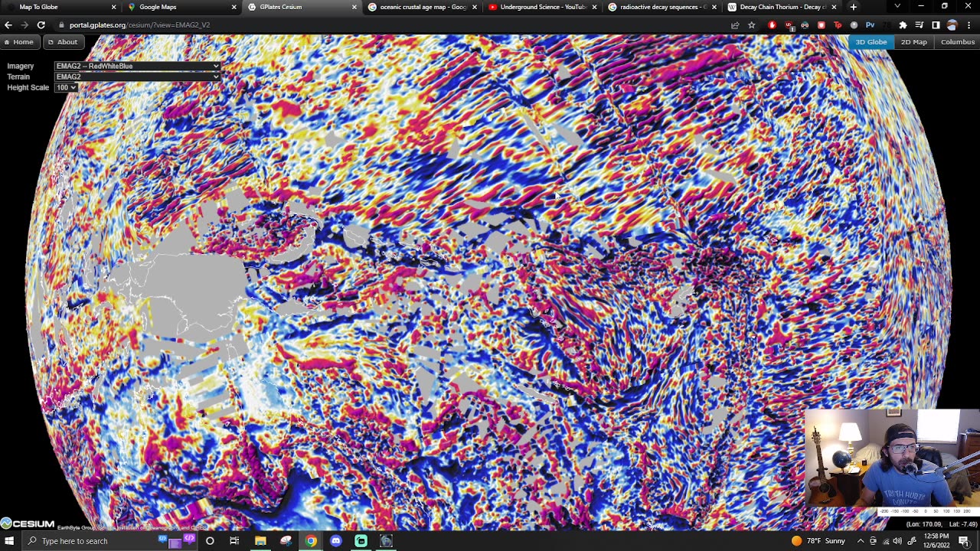
Task: Open Chrome from the taskbar
Action: click(x=311, y=541)
